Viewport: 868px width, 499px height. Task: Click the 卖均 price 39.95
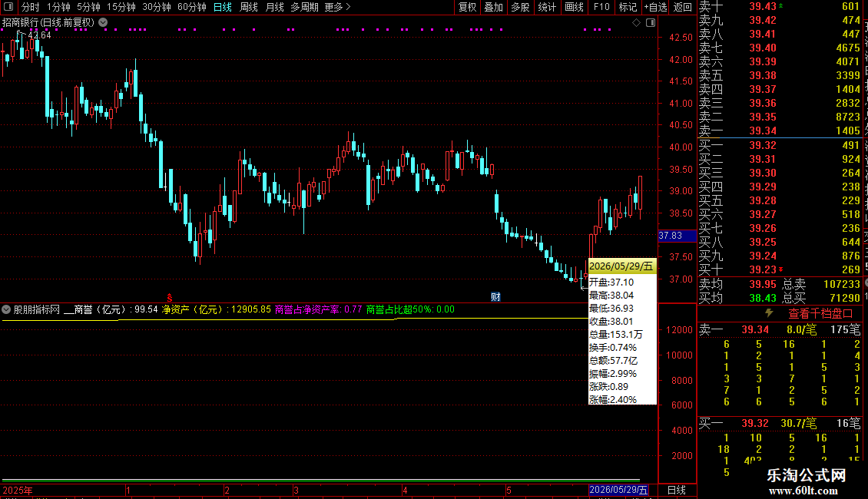762,284
